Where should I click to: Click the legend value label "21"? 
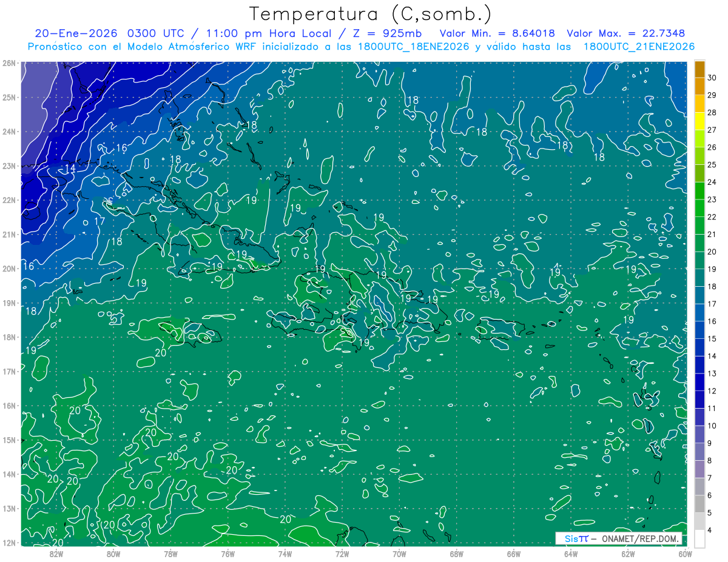pyautogui.click(x=712, y=235)
